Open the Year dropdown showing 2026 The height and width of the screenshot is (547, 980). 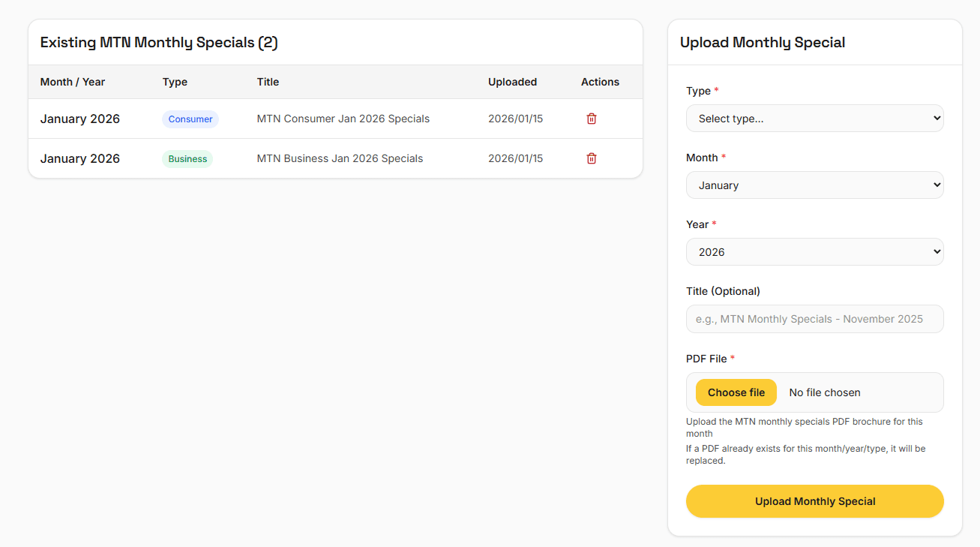click(814, 252)
